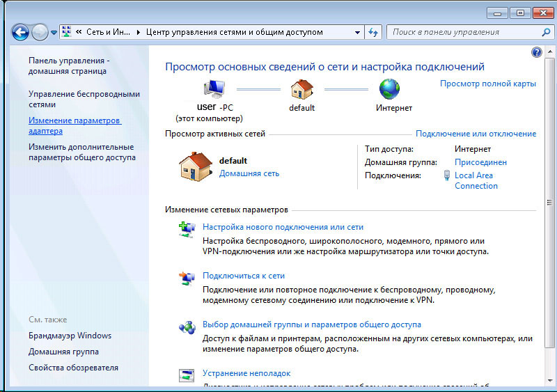Open 'Брандмауэр Windows' under См. также
The image size is (557, 392).
tap(70, 336)
